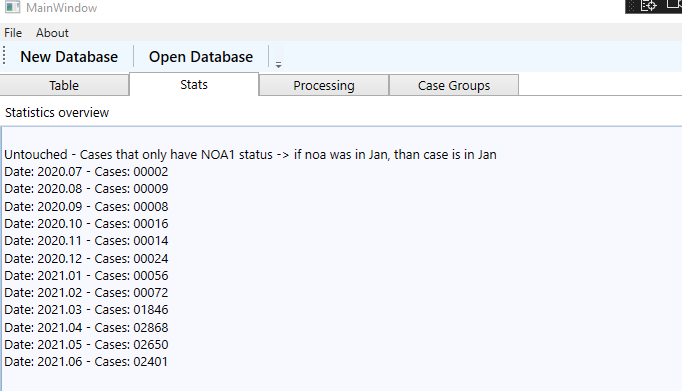Select the Stats tab
The width and height of the screenshot is (682, 391).
click(x=194, y=84)
